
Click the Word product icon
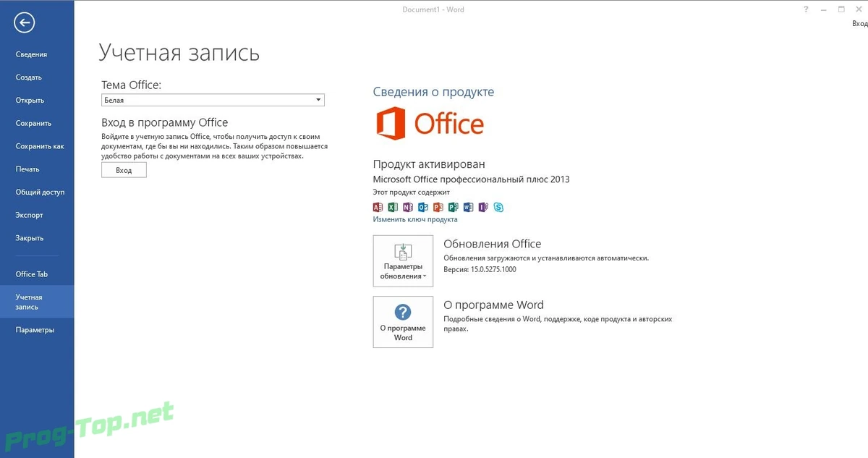[468, 207]
